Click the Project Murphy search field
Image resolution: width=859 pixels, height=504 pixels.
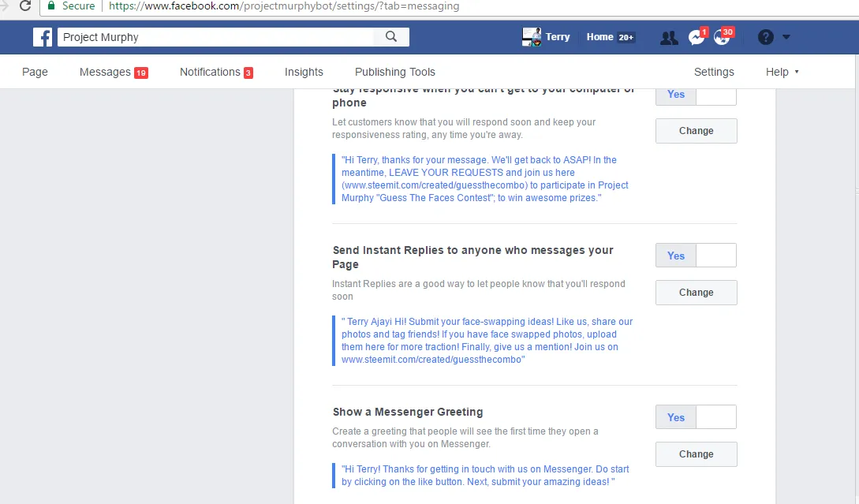(x=216, y=37)
